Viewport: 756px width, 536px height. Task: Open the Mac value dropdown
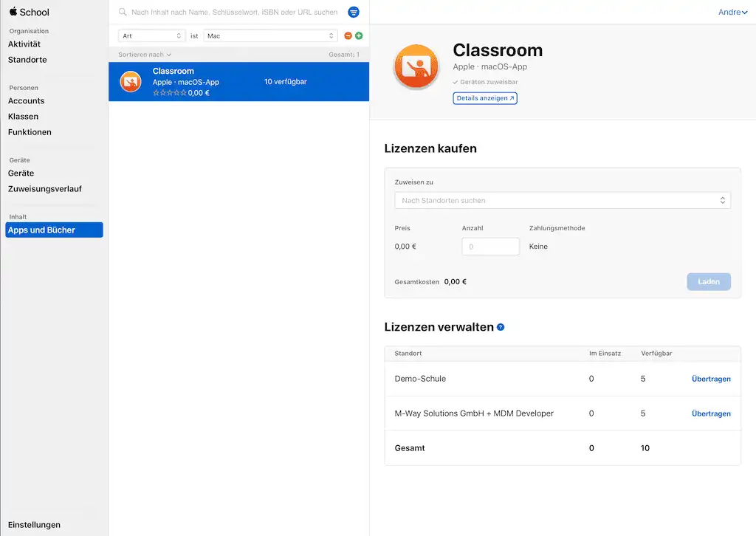pos(270,35)
